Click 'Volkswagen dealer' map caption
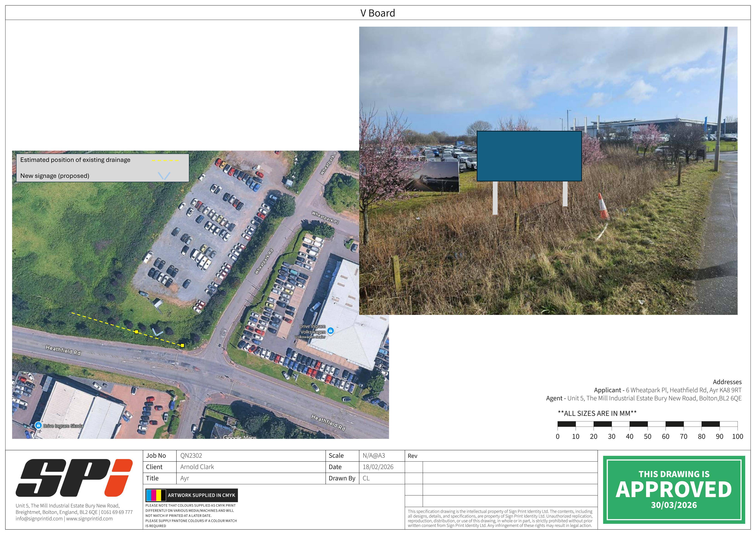The width and height of the screenshot is (756, 535). coord(310,337)
